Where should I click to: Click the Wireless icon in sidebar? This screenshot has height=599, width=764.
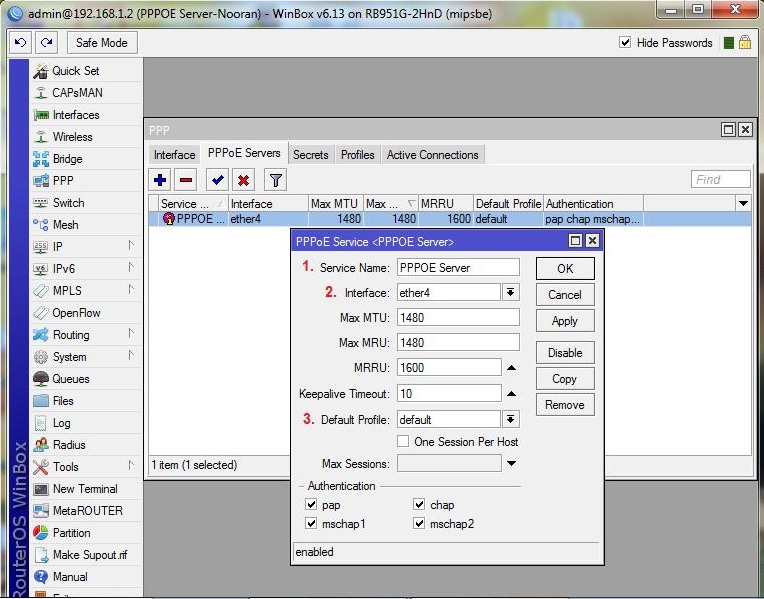coord(41,137)
